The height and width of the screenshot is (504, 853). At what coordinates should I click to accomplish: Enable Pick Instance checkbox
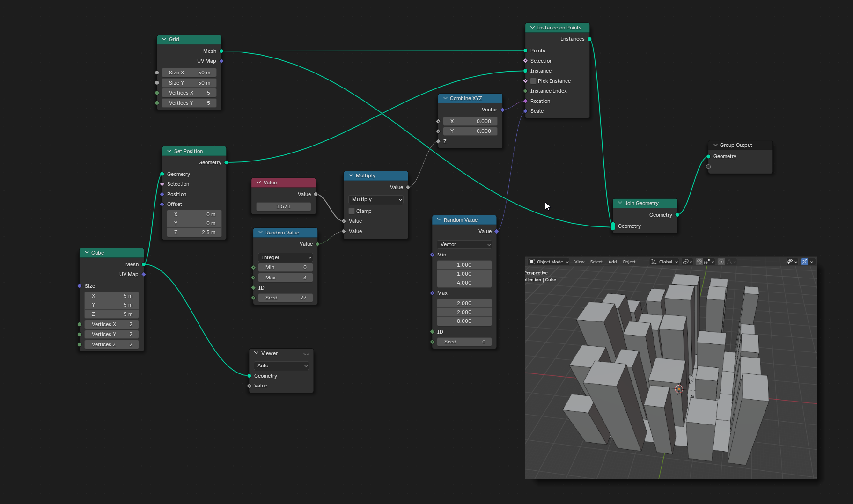(533, 81)
